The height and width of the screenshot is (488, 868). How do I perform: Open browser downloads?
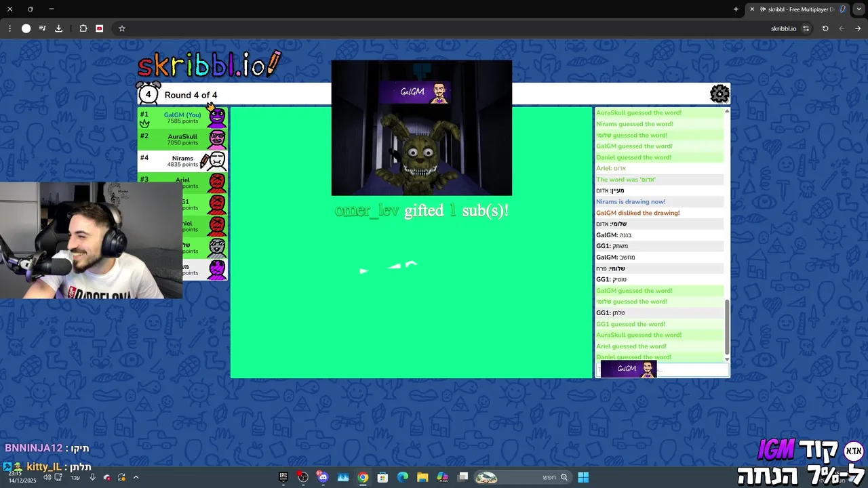click(58, 28)
